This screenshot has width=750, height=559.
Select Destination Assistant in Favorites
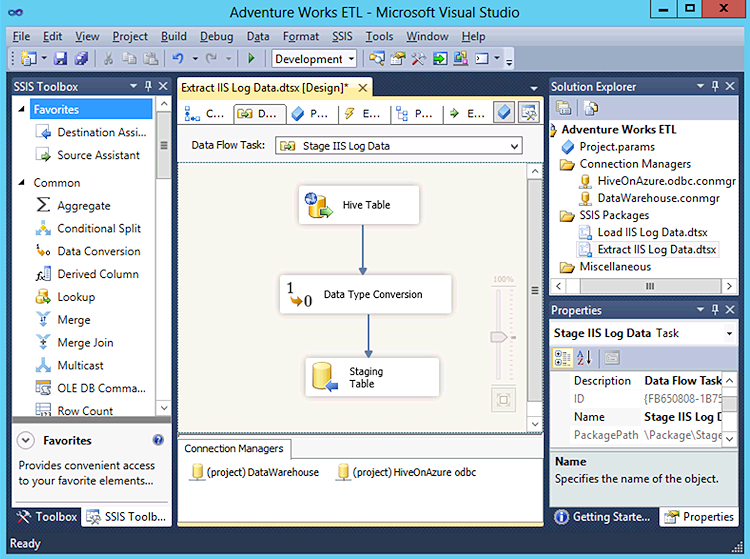(x=91, y=132)
